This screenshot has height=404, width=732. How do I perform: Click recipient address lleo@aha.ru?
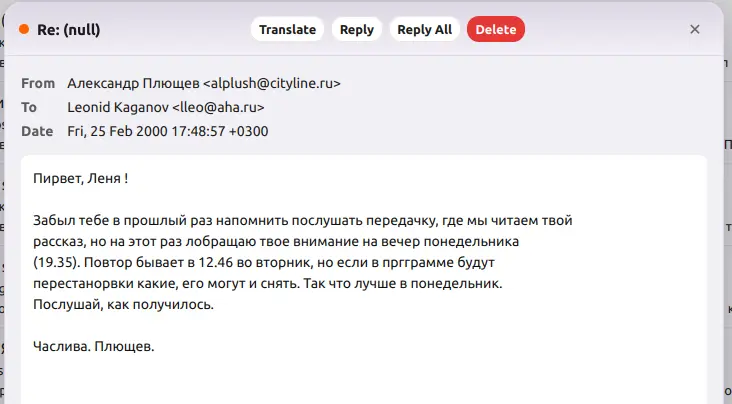[x=218, y=107]
